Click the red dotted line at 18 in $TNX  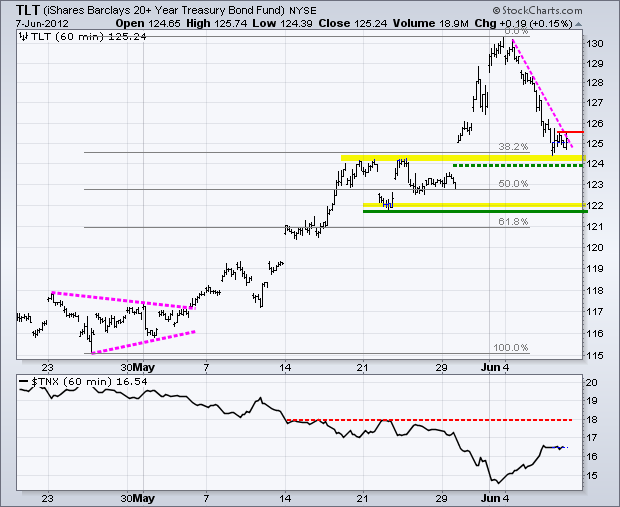tap(429, 420)
